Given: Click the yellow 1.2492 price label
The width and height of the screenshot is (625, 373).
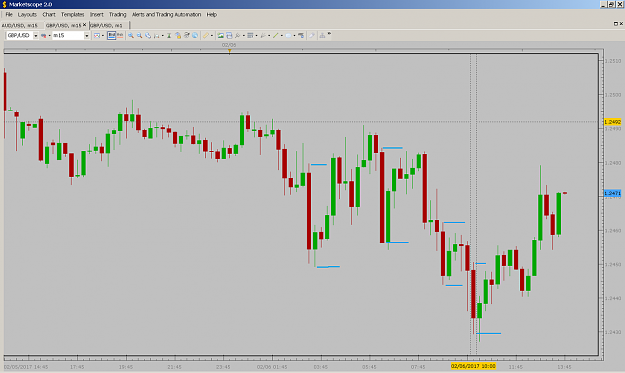Looking at the screenshot, I should tap(612, 122).
